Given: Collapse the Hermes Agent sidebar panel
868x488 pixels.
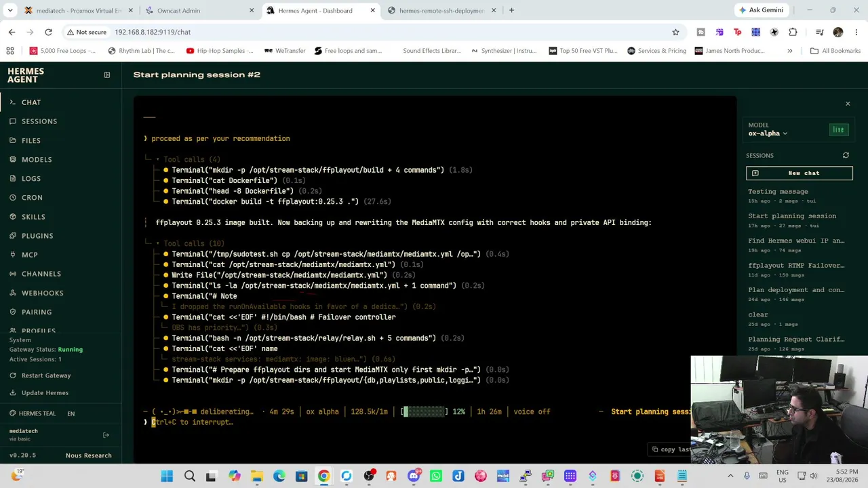Looking at the screenshot, I should click(x=106, y=75).
